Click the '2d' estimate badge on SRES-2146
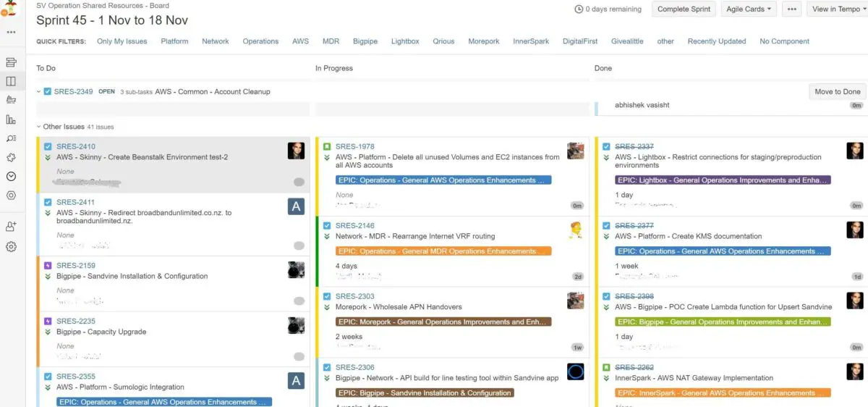This screenshot has height=407, width=868. tap(577, 277)
